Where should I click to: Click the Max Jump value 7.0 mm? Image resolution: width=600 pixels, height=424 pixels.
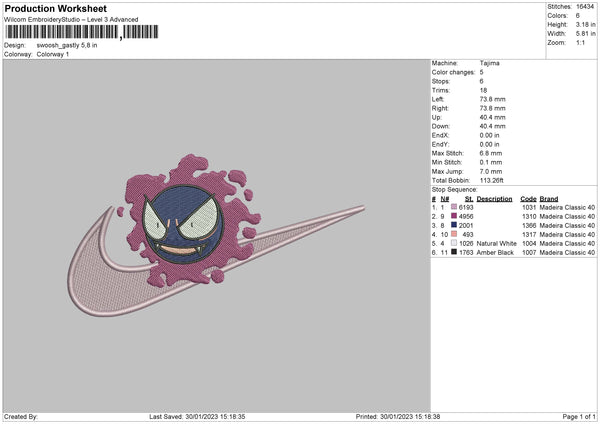[491, 171]
